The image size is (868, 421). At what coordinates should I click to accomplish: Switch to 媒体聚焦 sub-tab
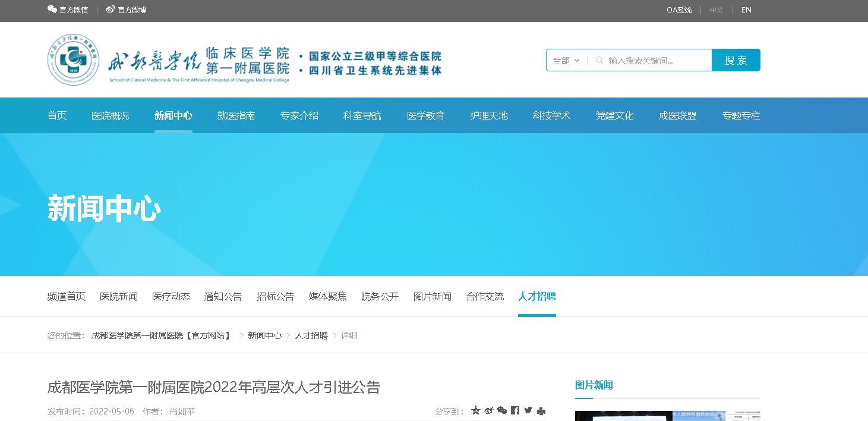click(x=328, y=296)
